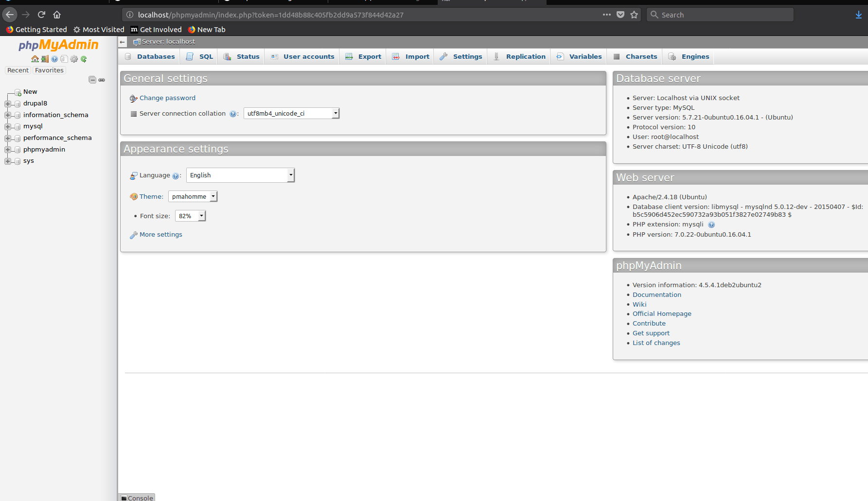Open More settings link
Screen dimensions: 868x501
click(x=161, y=235)
